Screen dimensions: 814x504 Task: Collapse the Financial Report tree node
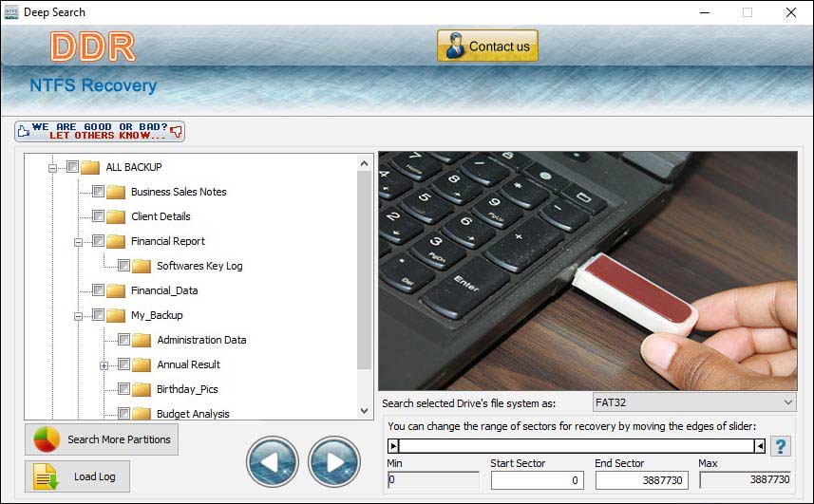tap(78, 242)
